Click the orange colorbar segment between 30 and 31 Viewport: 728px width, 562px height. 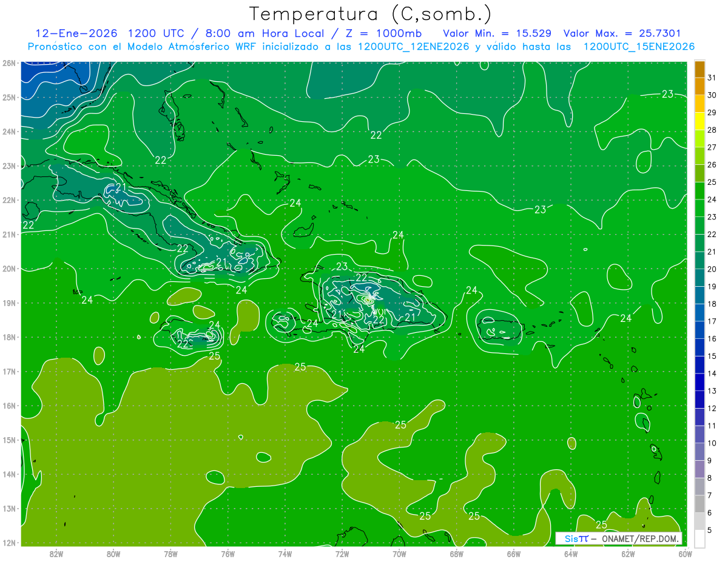tap(700, 86)
